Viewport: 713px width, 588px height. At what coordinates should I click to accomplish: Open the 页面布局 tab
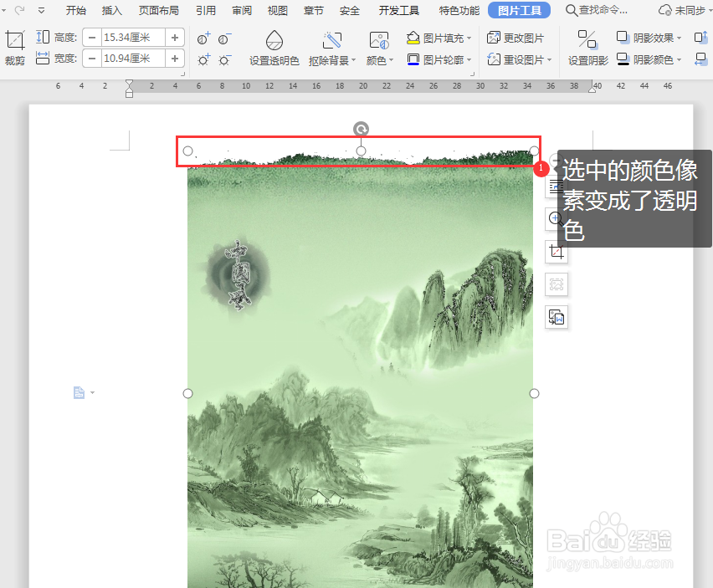point(159,10)
